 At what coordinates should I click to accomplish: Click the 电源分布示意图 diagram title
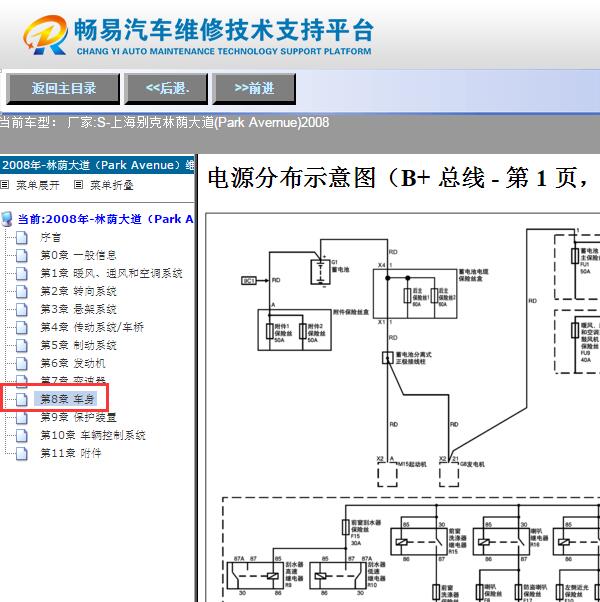click(x=397, y=178)
